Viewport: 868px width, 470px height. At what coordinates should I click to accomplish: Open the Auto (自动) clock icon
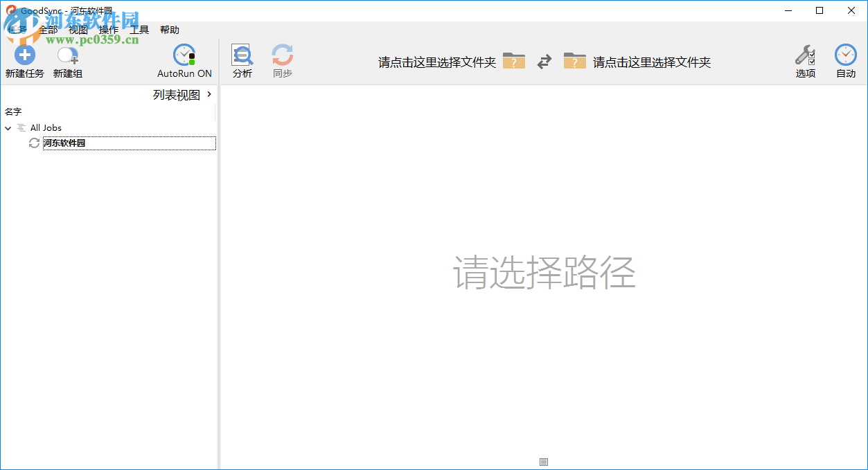click(x=845, y=55)
